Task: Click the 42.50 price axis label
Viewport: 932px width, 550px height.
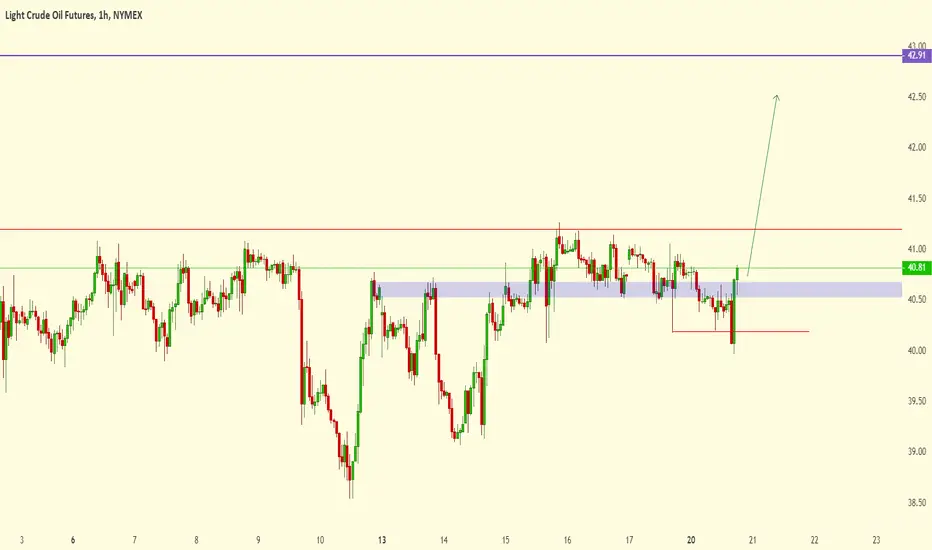Action: click(x=917, y=96)
